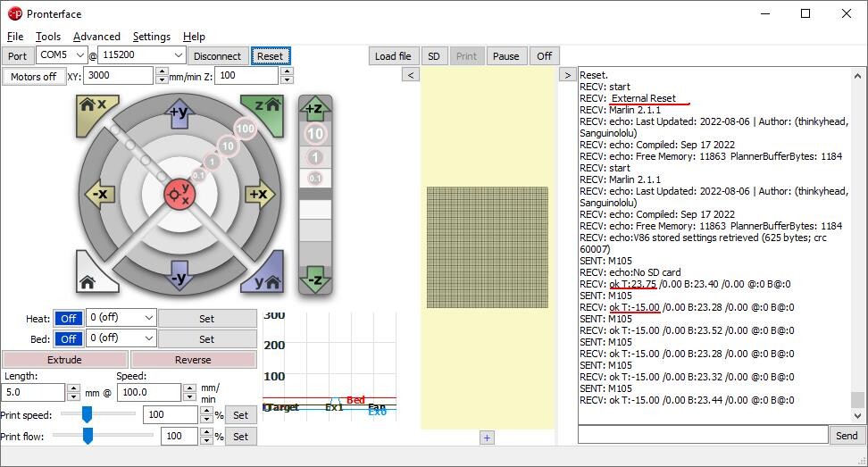Open the Settings menu
The image size is (868, 467).
tap(151, 37)
